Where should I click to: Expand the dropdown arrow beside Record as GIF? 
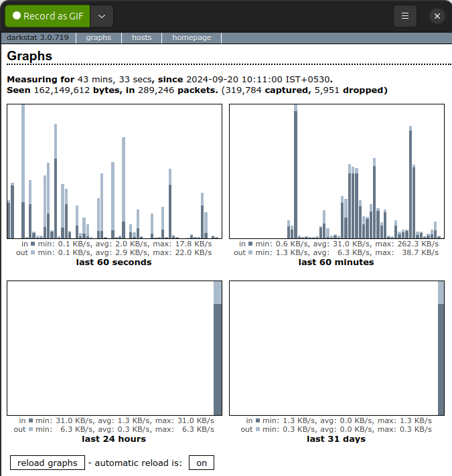coord(102,15)
